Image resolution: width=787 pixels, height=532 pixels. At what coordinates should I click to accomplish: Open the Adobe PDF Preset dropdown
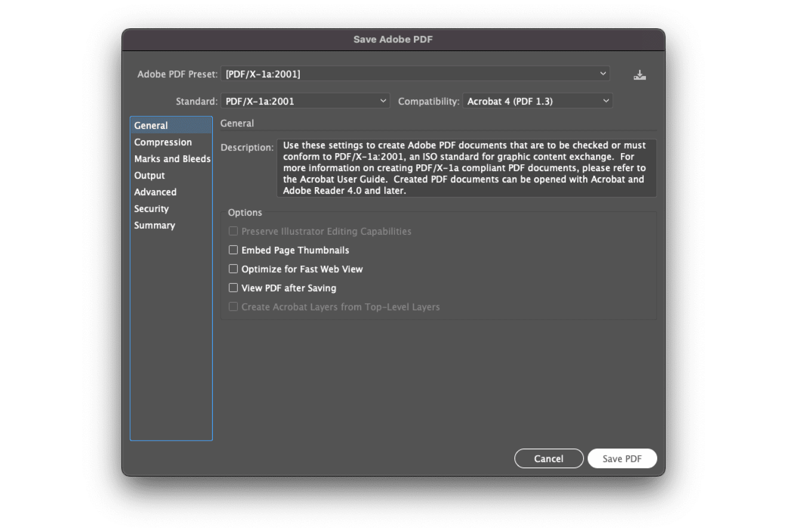[415, 74]
